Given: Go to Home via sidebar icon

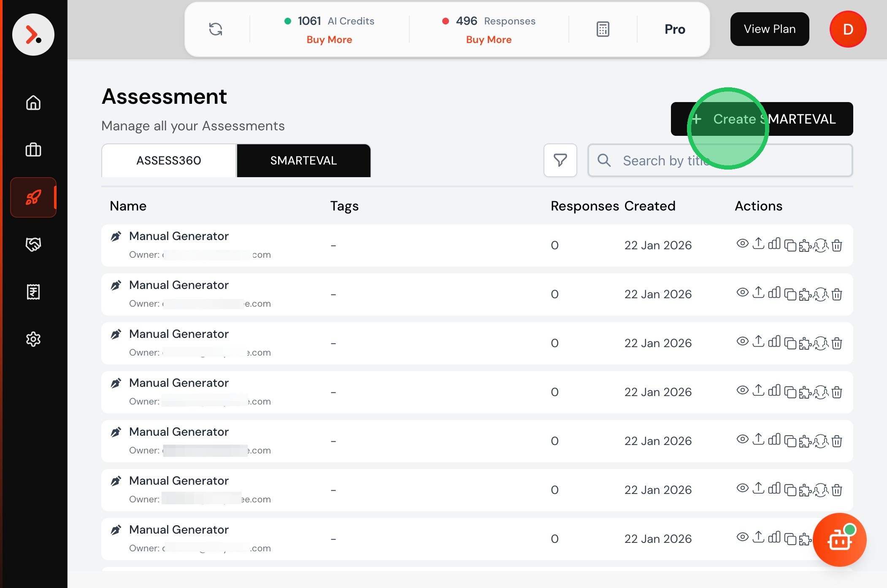Looking at the screenshot, I should pos(33,102).
